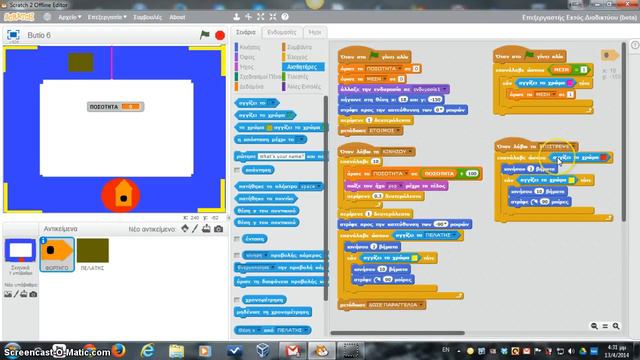640x360 pixels.
Task: Choose new sprite from library icon
Action: tap(185, 229)
